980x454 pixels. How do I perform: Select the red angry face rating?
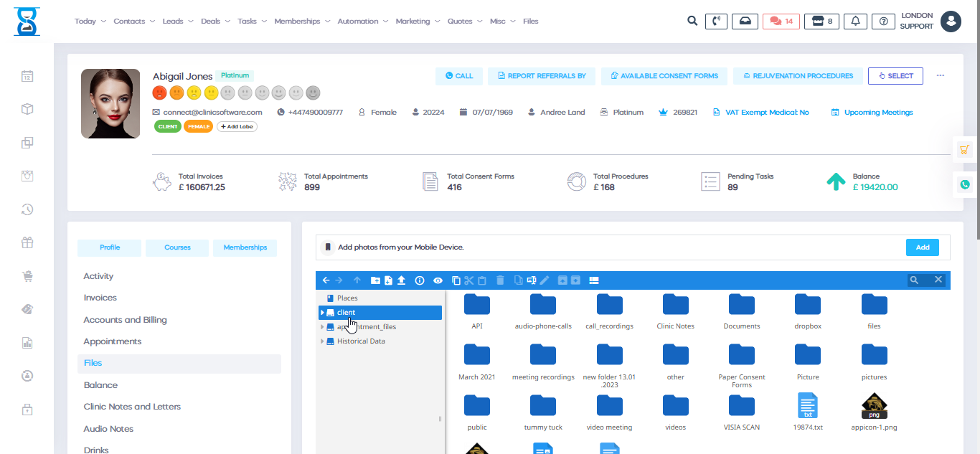pyautogui.click(x=159, y=93)
